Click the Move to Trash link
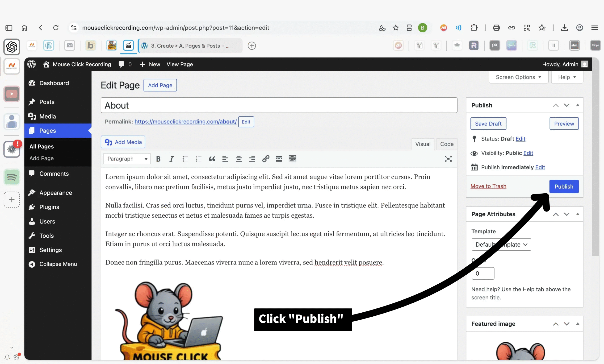Image resolution: width=604 pixels, height=364 pixels. (488, 186)
